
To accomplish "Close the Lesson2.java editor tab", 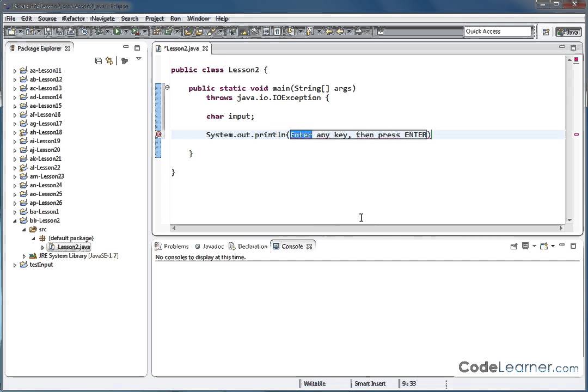I will pos(205,48).
